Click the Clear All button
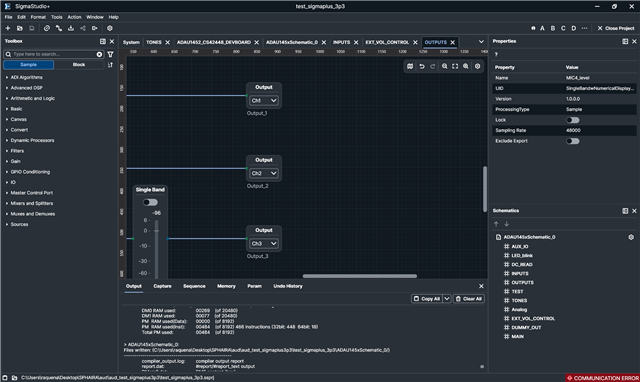640x382 pixels. pyautogui.click(x=469, y=299)
